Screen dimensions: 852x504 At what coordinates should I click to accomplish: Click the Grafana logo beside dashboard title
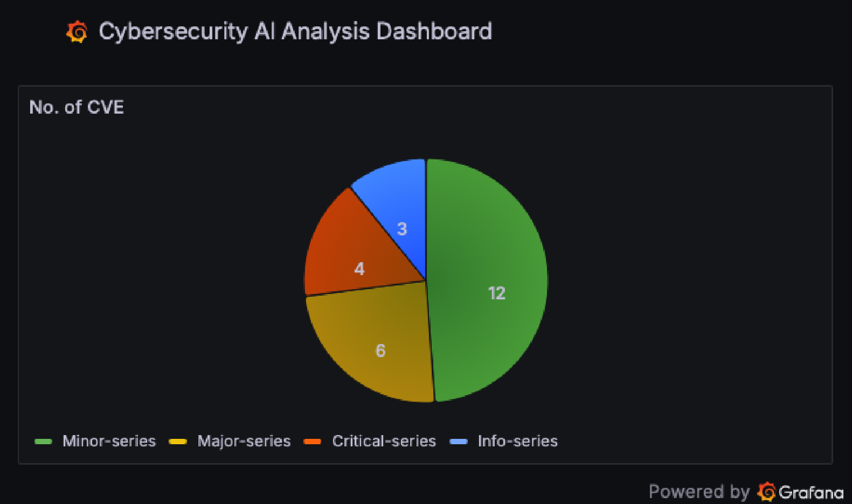(77, 32)
